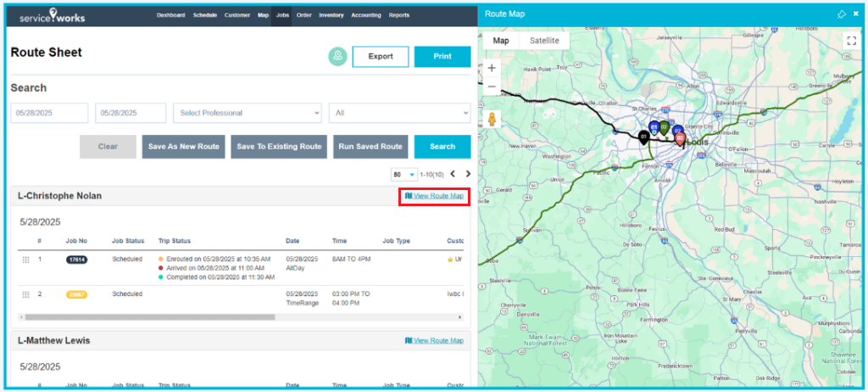Viewport: 868px width, 392px height.
Task: Expand the All filter dropdown
Action: tap(399, 113)
